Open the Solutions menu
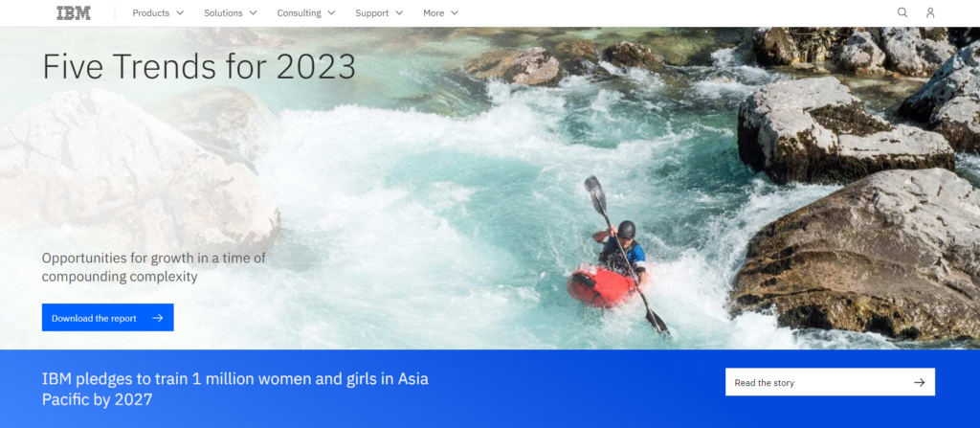980x428 pixels. pos(231,13)
